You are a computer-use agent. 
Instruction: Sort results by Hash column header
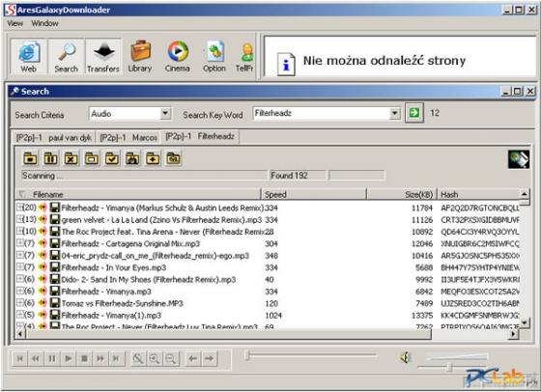pos(478,194)
